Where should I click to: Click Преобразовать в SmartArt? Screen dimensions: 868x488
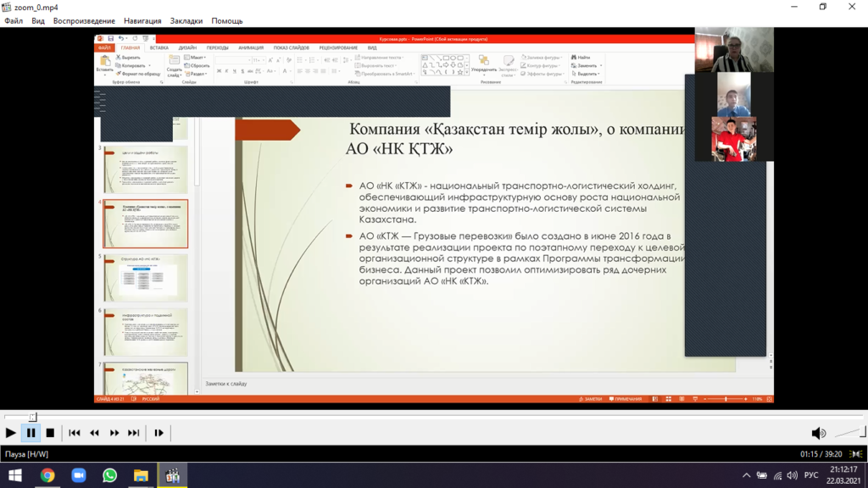point(384,74)
